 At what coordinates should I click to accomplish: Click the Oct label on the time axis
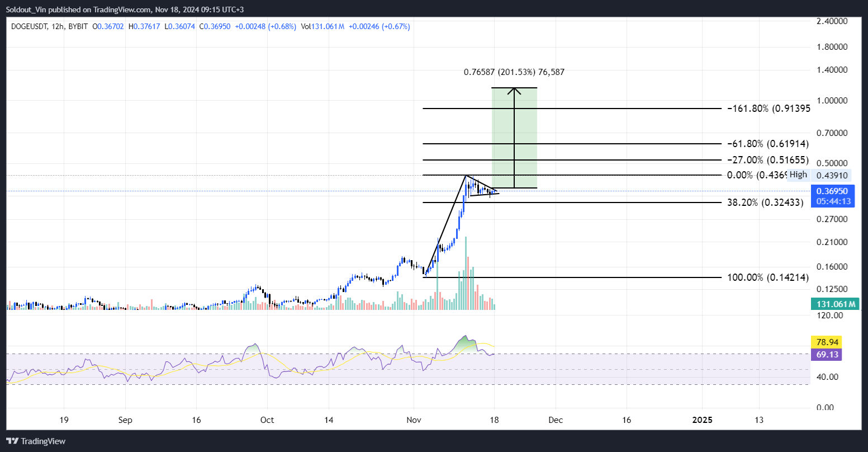(x=267, y=420)
